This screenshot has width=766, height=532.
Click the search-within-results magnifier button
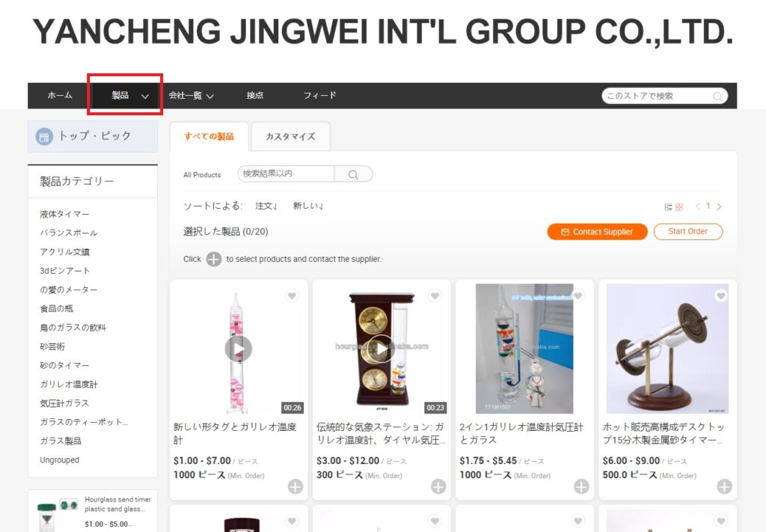coord(353,174)
